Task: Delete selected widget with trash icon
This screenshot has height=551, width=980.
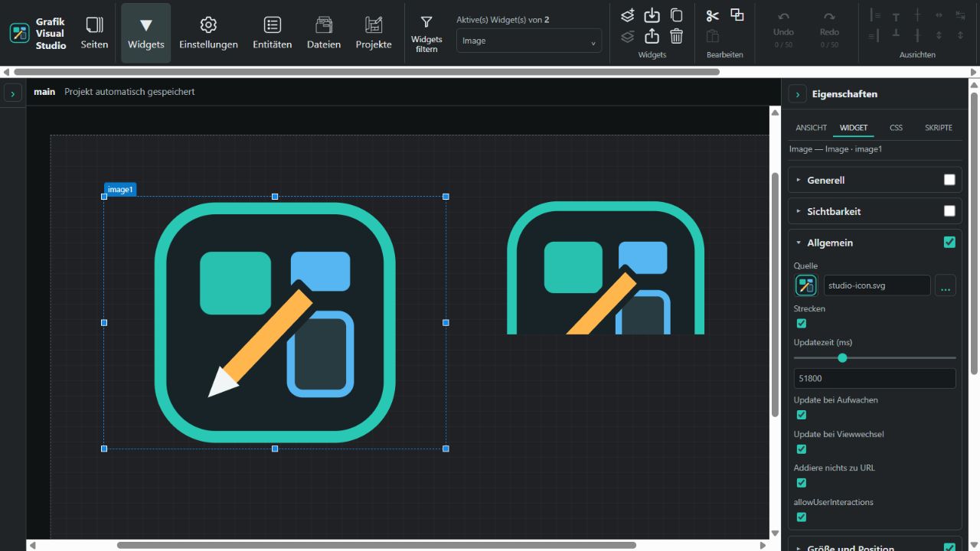Action: coord(676,36)
